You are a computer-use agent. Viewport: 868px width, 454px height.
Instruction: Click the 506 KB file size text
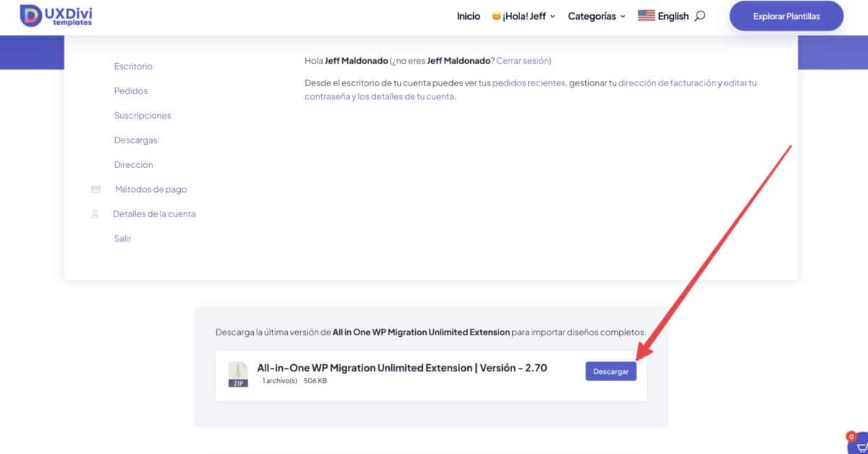[x=315, y=381]
